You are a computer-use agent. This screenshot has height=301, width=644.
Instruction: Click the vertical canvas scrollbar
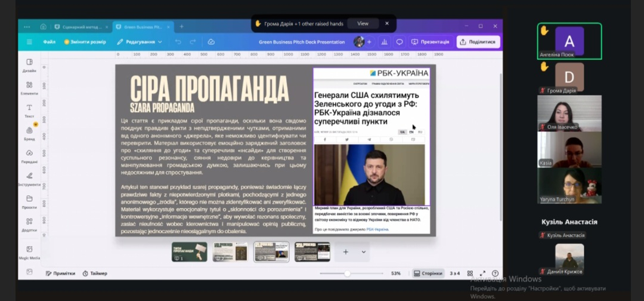[500, 146]
